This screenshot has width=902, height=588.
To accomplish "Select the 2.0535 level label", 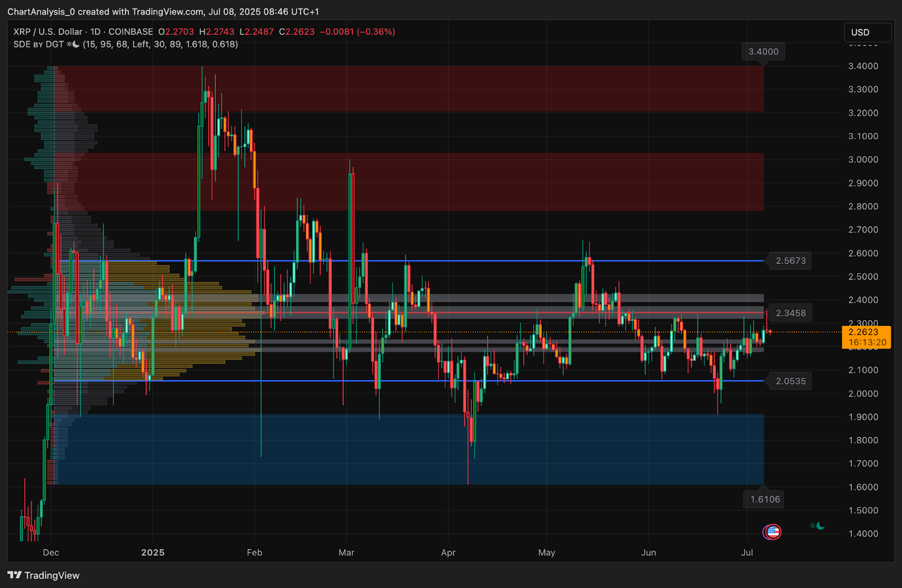I will pos(791,381).
